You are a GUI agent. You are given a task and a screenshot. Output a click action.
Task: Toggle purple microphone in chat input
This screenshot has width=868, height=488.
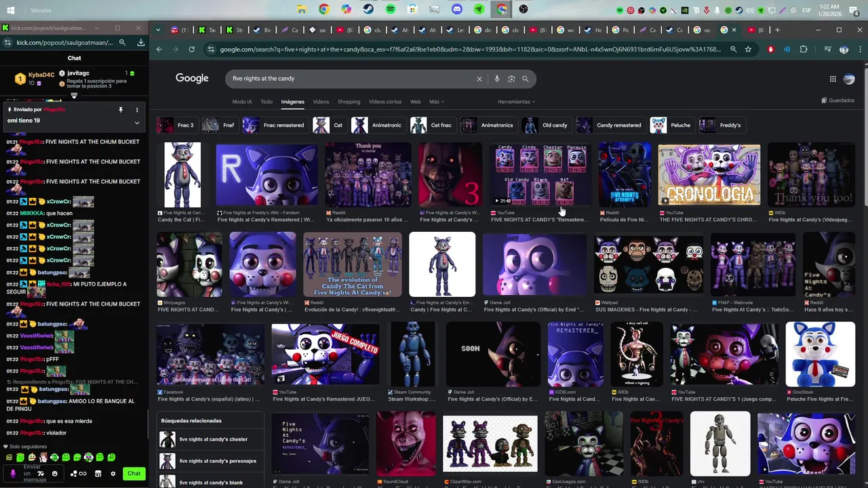(13, 473)
